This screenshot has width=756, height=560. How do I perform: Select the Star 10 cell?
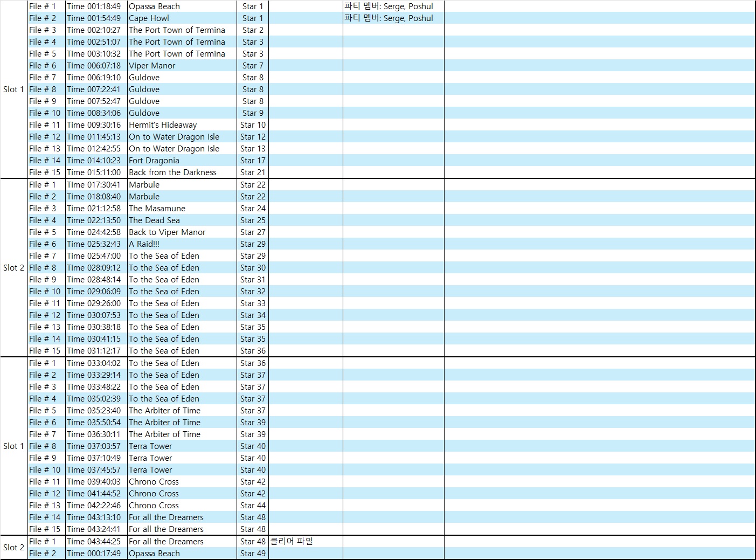click(253, 125)
